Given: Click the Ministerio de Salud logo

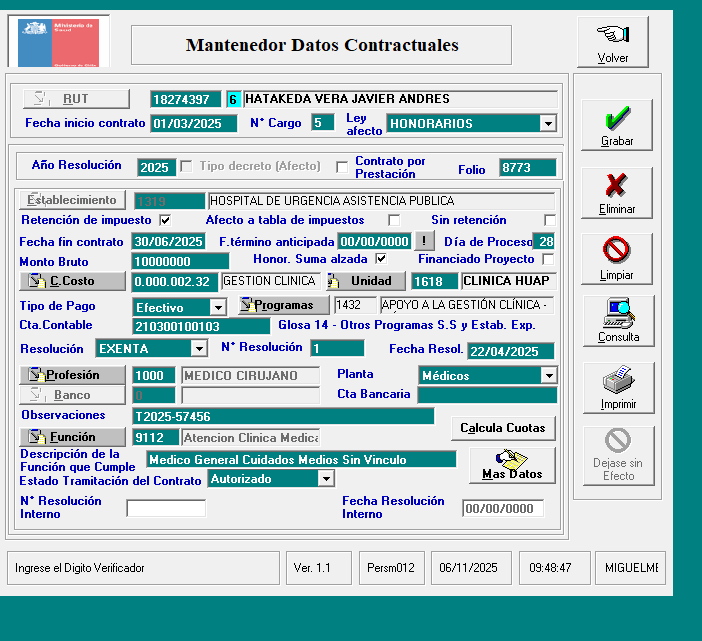Looking at the screenshot, I should coord(58,41).
